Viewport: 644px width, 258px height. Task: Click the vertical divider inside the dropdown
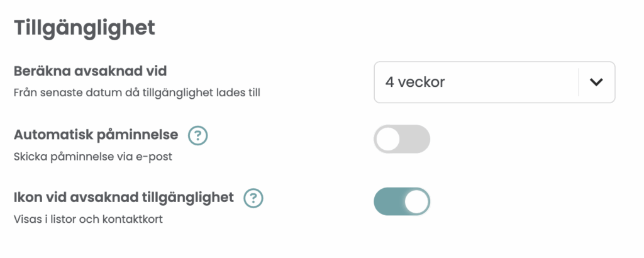579,82
